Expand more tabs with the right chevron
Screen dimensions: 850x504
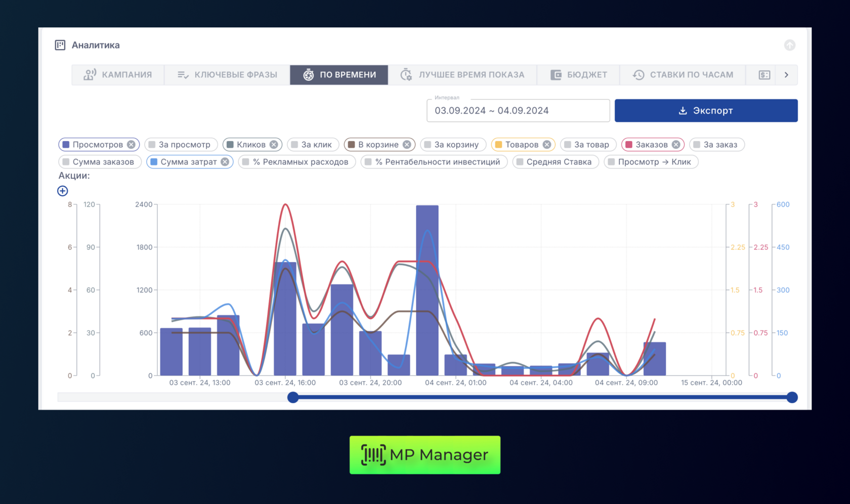coord(786,75)
